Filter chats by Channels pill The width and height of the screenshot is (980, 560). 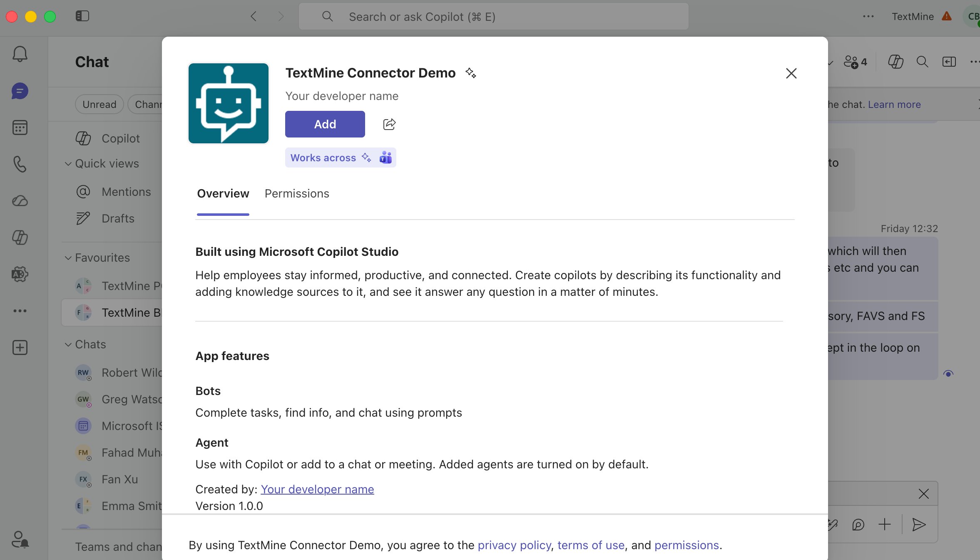tap(145, 104)
